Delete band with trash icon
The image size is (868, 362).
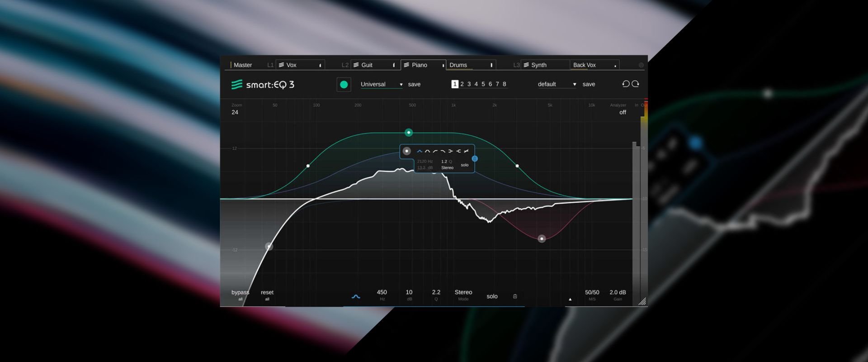pos(515,296)
